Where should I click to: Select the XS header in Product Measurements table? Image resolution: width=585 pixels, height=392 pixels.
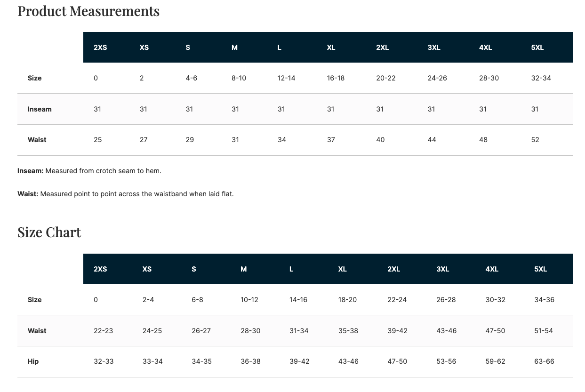(x=144, y=48)
